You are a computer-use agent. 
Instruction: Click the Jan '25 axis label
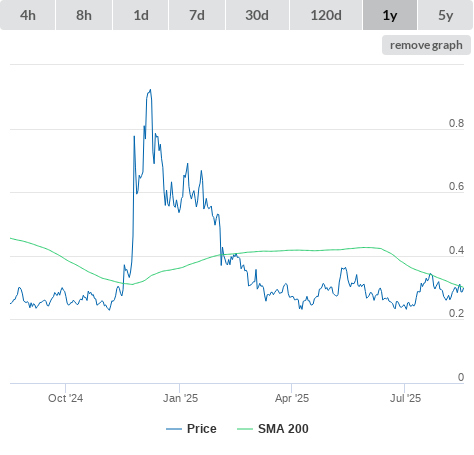(180, 398)
